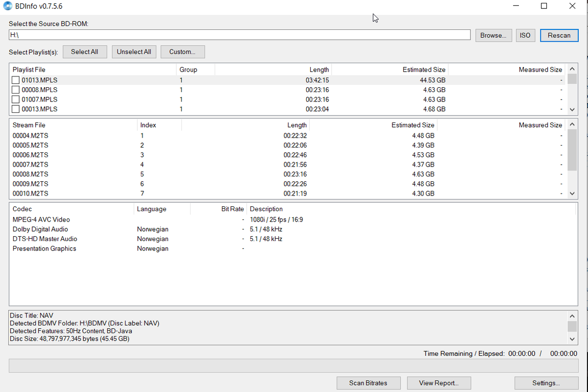Maximize the BDInfo window
588x392 pixels.
[x=544, y=6]
